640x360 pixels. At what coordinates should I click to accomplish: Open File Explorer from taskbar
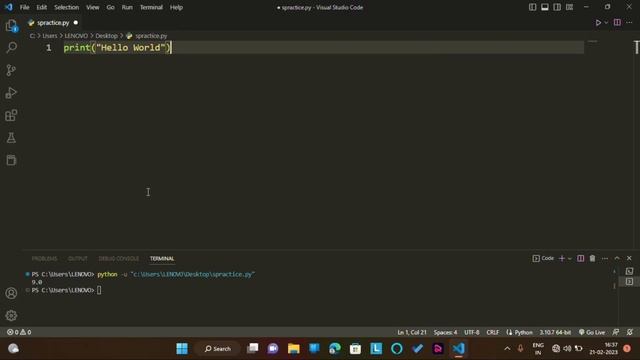(x=293, y=349)
